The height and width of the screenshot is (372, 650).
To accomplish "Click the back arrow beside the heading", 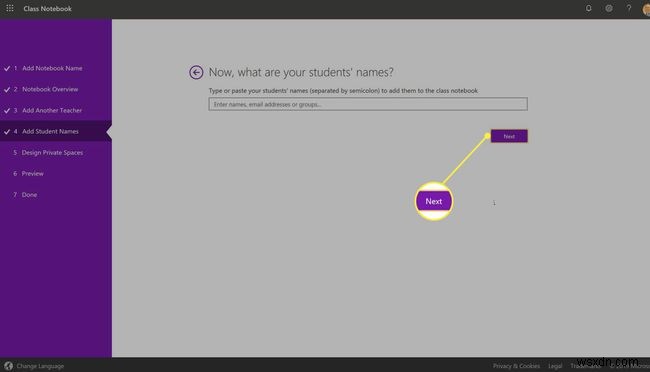I will coord(196,73).
